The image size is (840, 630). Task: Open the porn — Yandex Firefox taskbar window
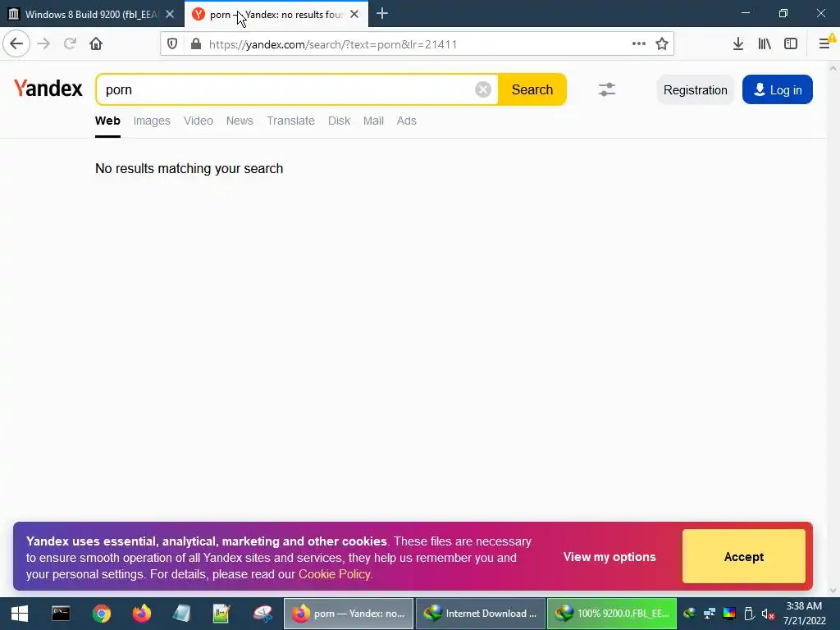[349, 614]
